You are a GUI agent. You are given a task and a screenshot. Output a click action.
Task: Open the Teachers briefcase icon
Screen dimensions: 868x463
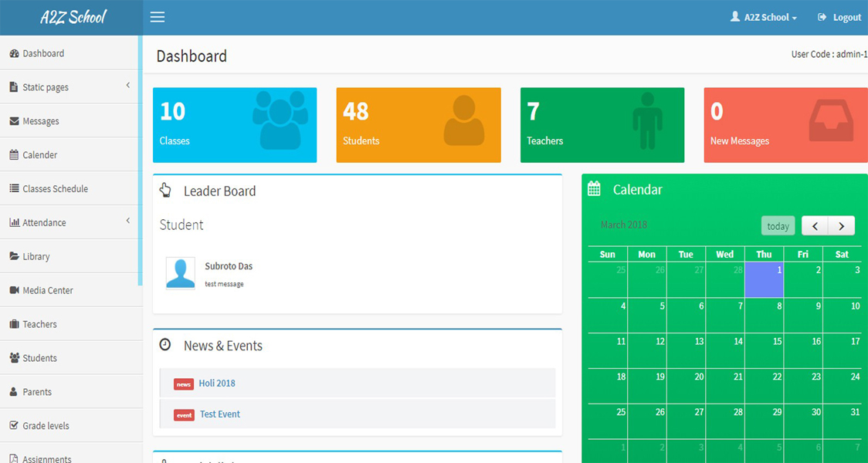[15, 324]
